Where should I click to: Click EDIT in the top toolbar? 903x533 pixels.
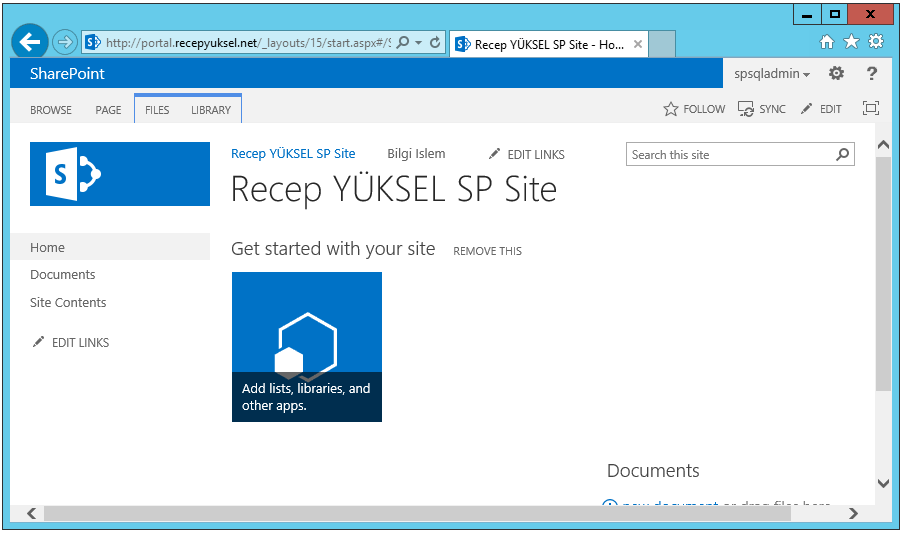[821, 109]
